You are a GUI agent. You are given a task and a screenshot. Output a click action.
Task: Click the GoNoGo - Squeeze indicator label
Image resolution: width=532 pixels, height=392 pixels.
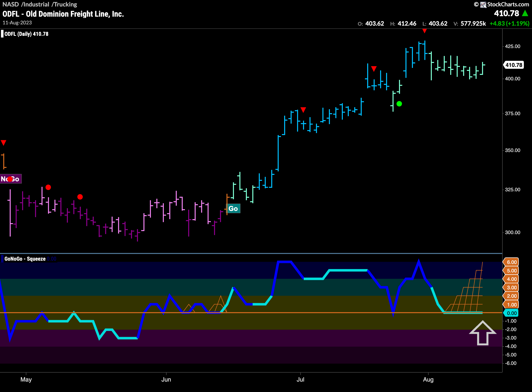click(x=25, y=259)
